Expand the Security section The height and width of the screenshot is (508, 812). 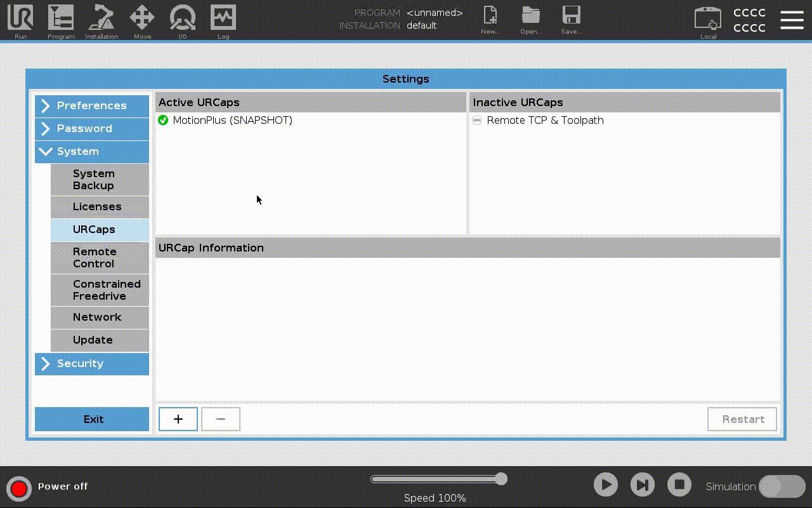click(x=92, y=364)
